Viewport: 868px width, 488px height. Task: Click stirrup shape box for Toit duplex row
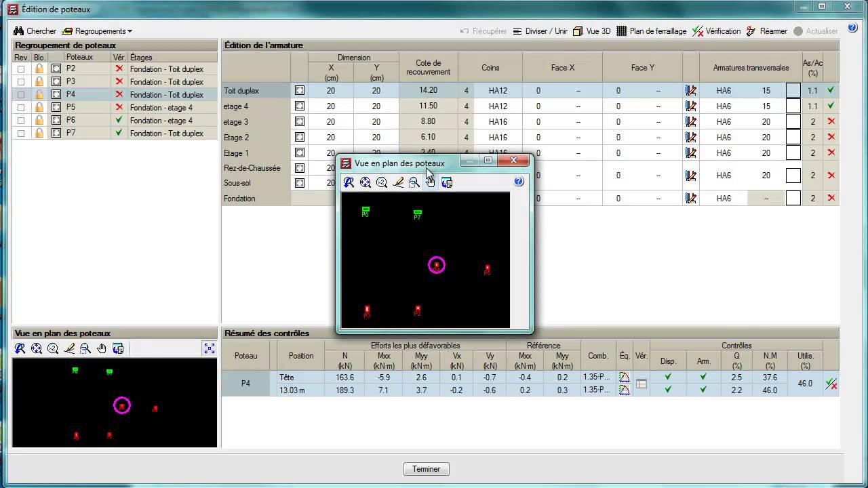pos(793,90)
